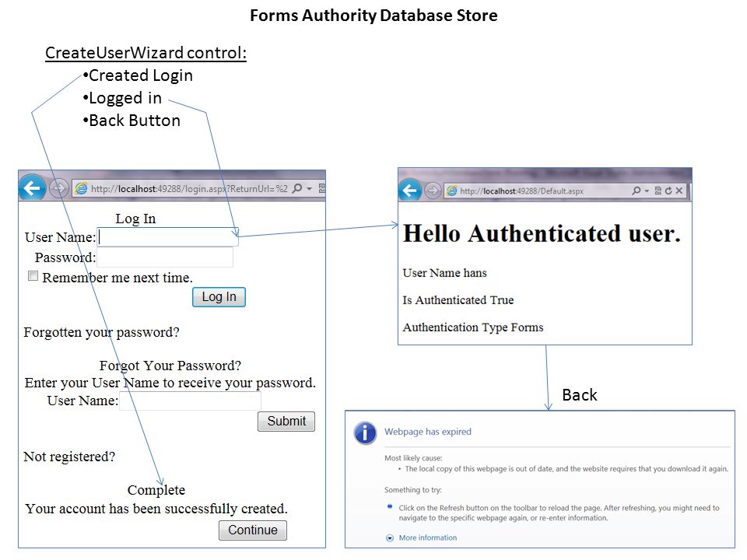The image size is (747, 560).
Task: Click the "Enter your User Name to receive your password." text
Action: coord(170,383)
